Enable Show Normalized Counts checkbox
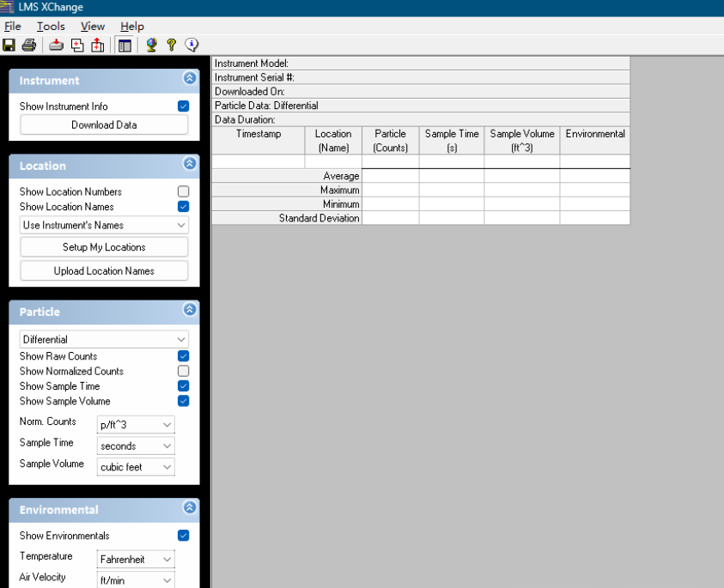This screenshot has width=724, height=588. pos(183,371)
